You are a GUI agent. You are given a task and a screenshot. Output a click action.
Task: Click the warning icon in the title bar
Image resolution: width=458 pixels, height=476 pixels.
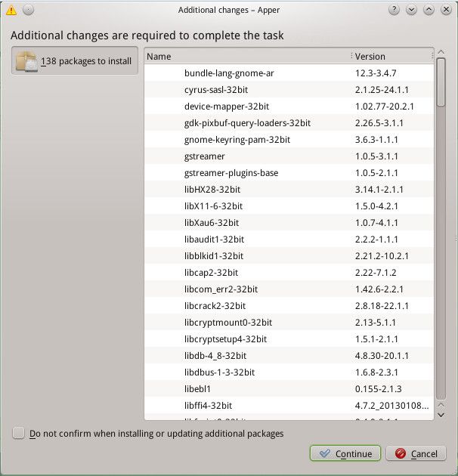tap(11, 10)
